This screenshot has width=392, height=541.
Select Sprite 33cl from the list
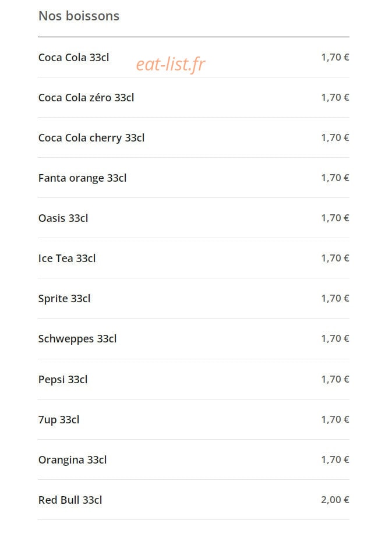coord(64,299)
